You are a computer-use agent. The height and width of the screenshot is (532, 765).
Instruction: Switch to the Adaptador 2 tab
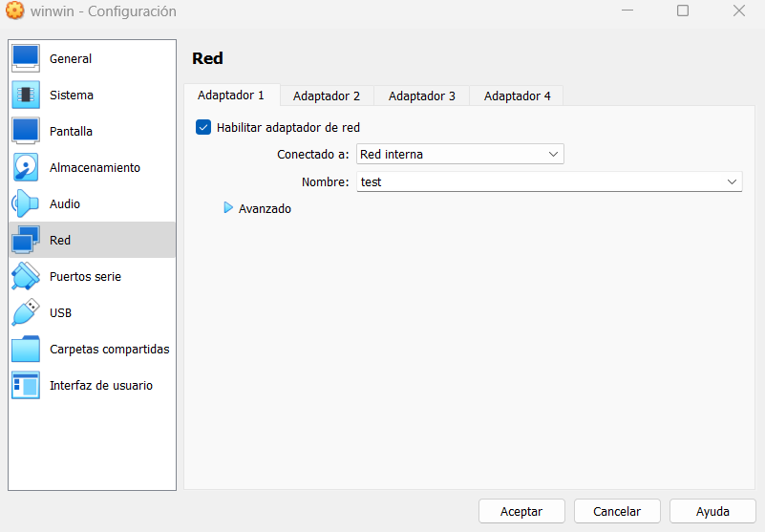[x=327, y=96]
